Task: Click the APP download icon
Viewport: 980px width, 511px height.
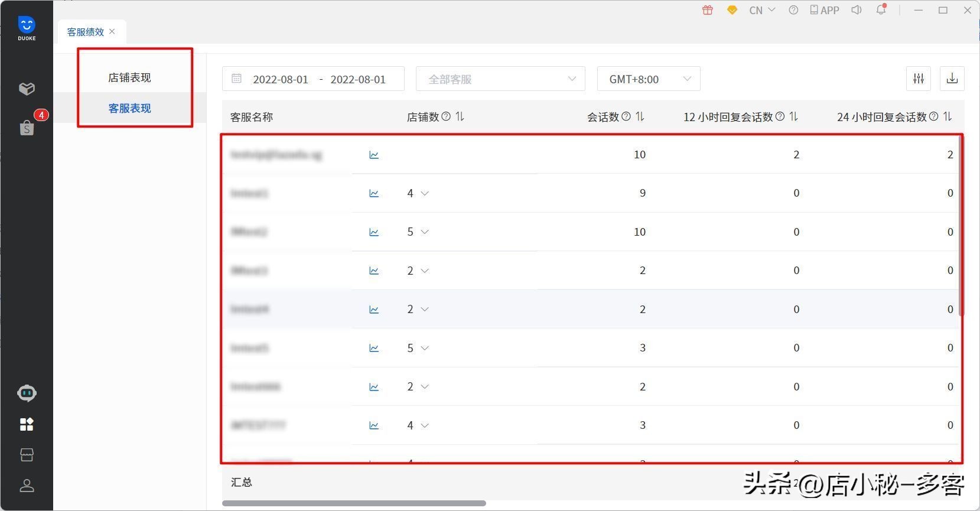Action: tap(825, 10)
